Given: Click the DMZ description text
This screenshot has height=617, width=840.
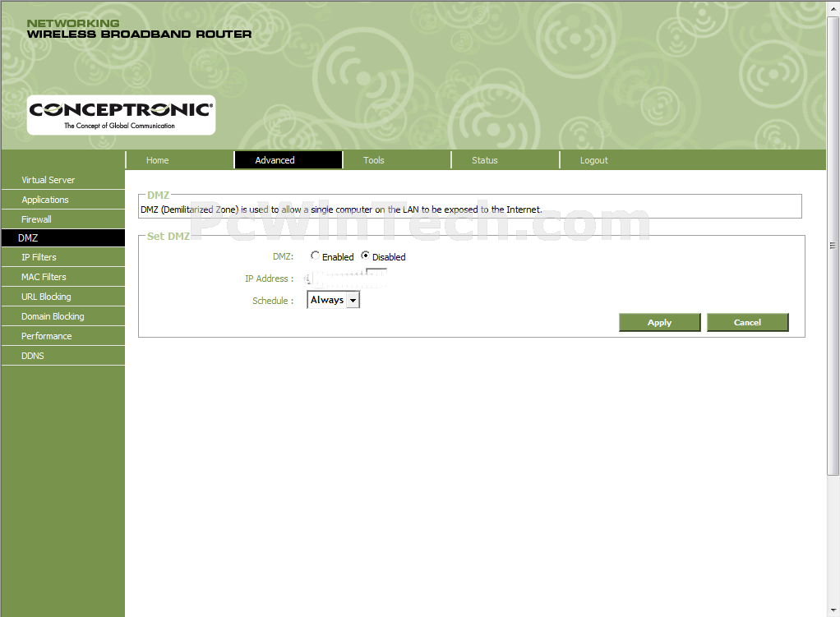Looking at the screenshot, I should (341, 210).
